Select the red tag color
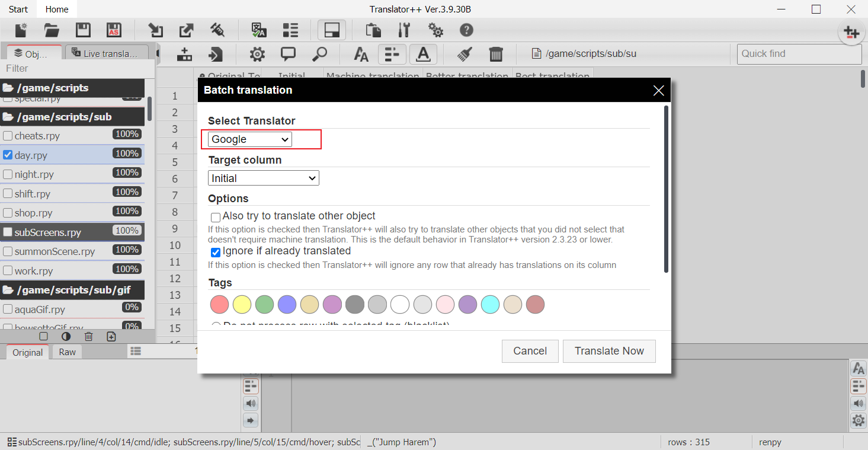 (x=220, y=305)
